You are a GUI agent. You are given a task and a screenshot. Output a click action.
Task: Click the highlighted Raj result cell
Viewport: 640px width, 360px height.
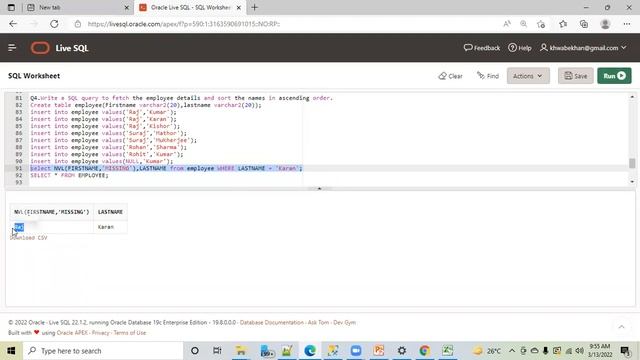coord(19,227)
